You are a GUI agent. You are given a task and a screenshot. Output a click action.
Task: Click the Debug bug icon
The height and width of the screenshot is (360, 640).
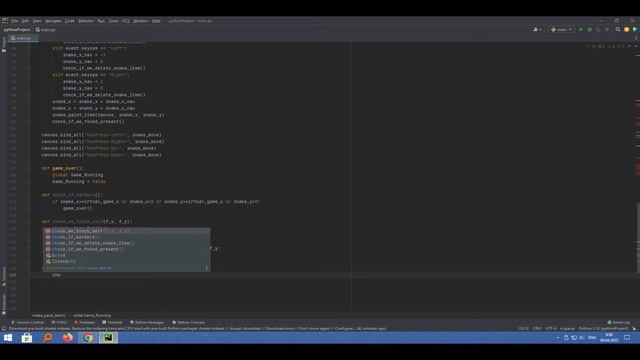pyautogui.click(x=589, y=29)
